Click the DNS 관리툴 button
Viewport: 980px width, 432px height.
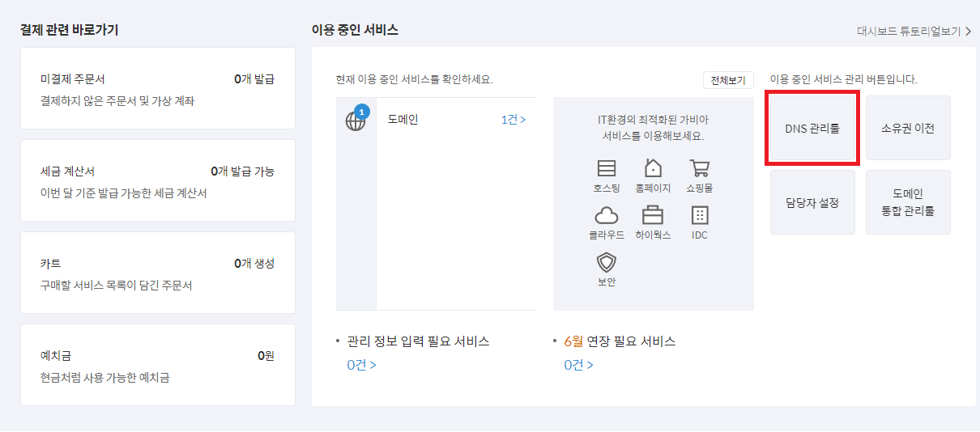click(812, 128)
